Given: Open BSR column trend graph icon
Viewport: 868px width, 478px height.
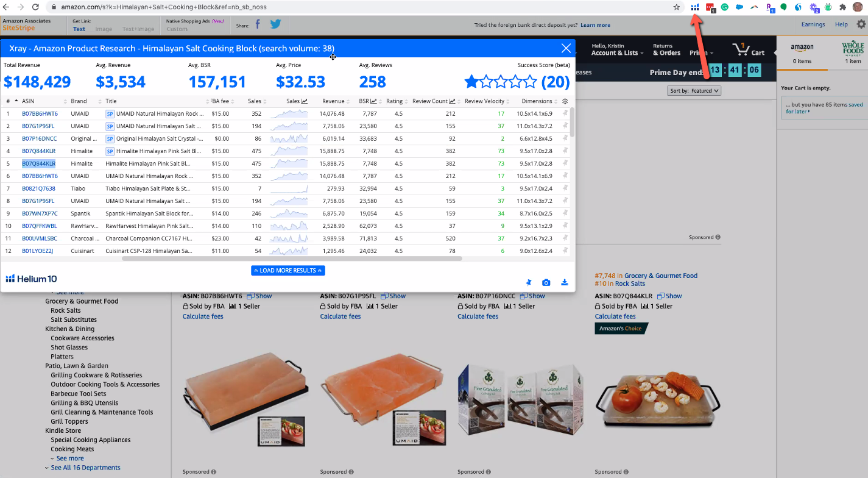Looking at the screenshot, I should pyautogui.click(x=373, y=101).
